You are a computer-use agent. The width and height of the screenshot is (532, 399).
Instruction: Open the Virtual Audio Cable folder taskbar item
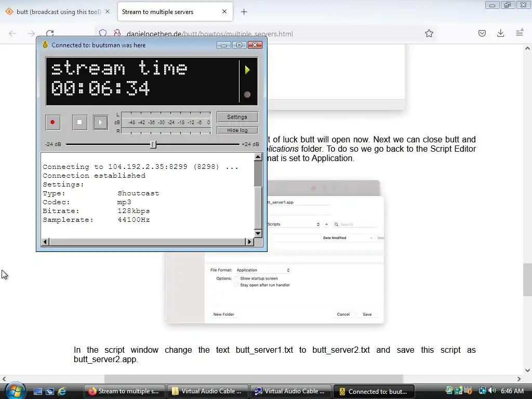coord(207,391)
